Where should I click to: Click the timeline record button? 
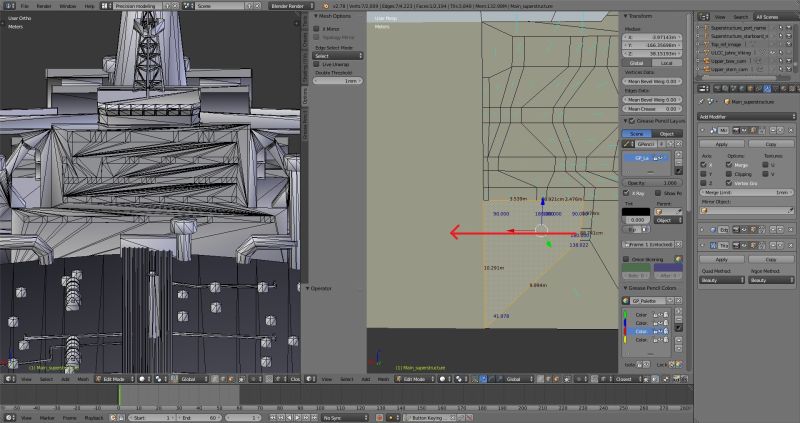coord(379,417)
